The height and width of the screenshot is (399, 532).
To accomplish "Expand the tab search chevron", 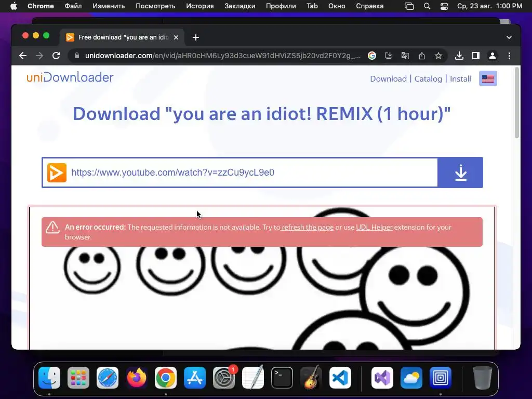I will point(509,37).
